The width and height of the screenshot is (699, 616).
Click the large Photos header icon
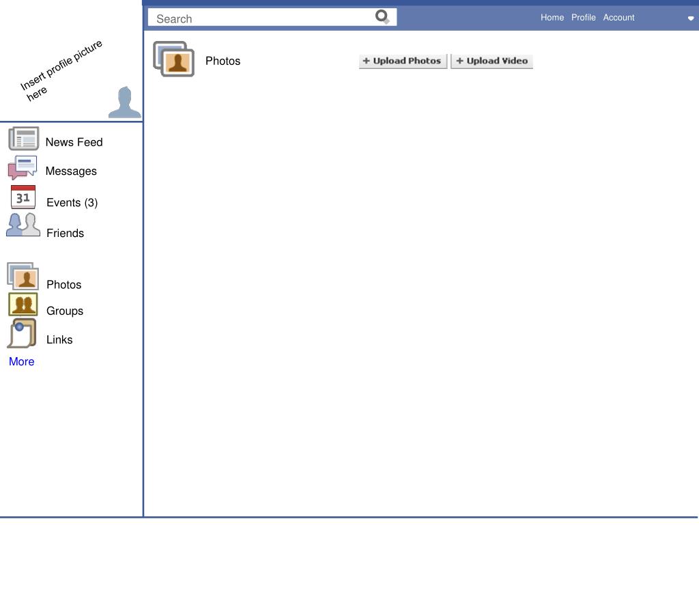point(174,59)
